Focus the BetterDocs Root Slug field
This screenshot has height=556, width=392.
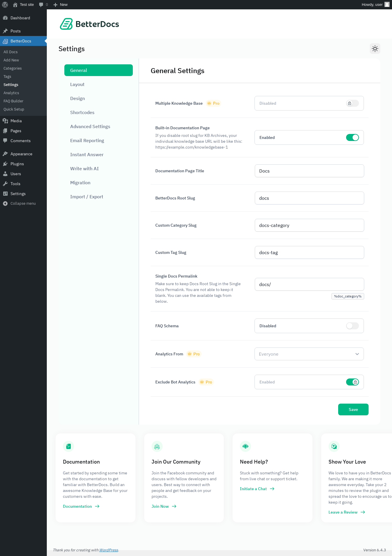click(x=310, y=198)
